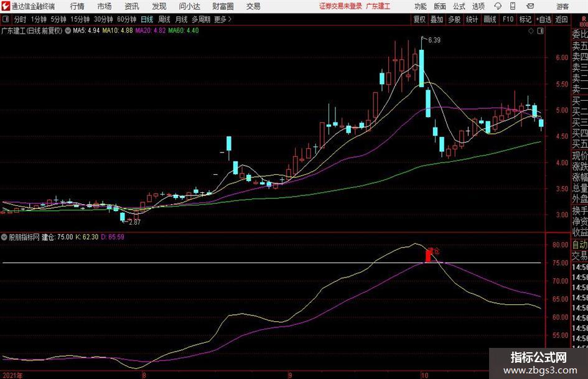This screenshot has height=379, width=588.
Task: Switch to 周线 weekly period
Action: [x=164, y=19]
